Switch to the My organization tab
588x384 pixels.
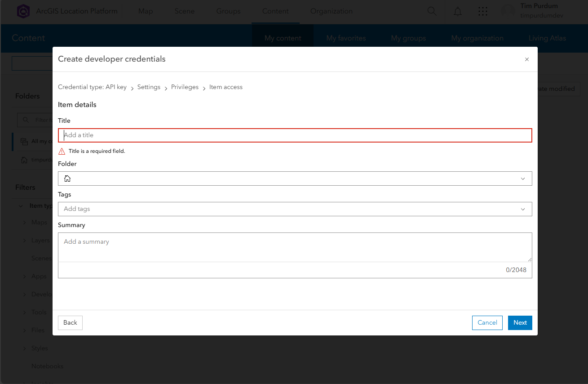point(477,38)
